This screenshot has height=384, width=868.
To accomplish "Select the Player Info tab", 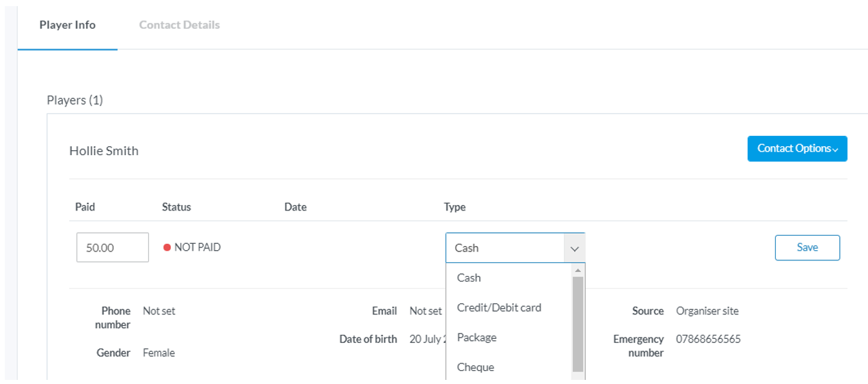I will (68, 25).
